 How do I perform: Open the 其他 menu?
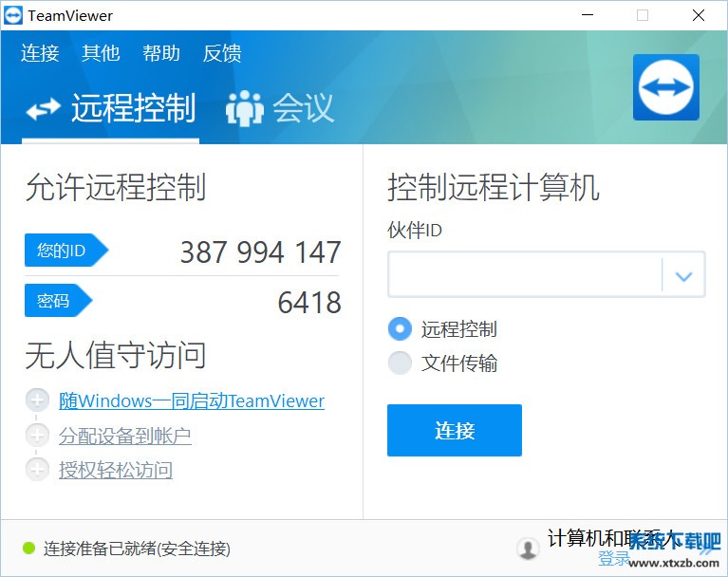click(x=101, y=53)
